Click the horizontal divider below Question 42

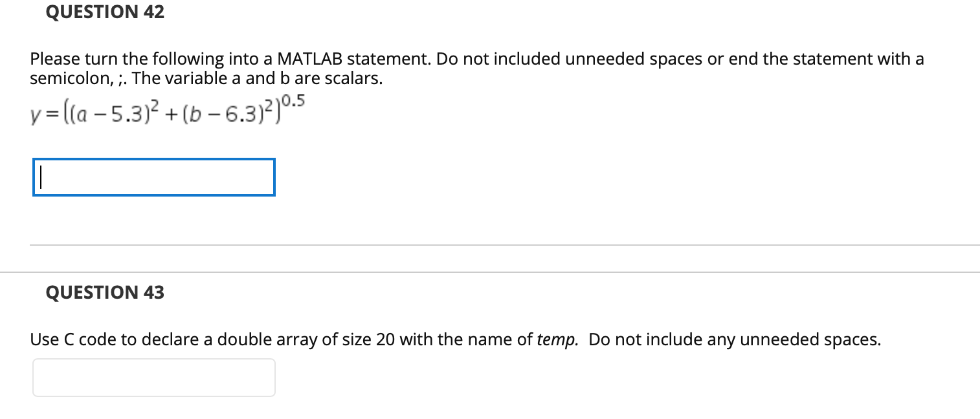point(490,244)
